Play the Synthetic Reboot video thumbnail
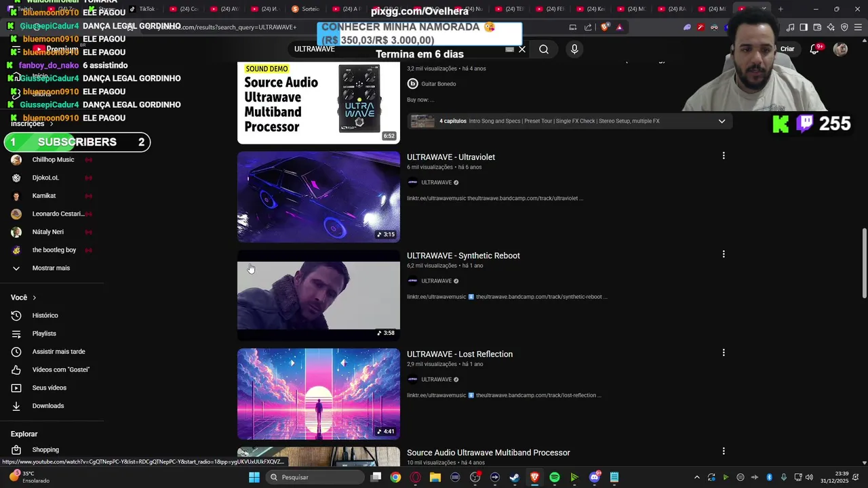Screen dimensions: 868x488 pos(319,296)
